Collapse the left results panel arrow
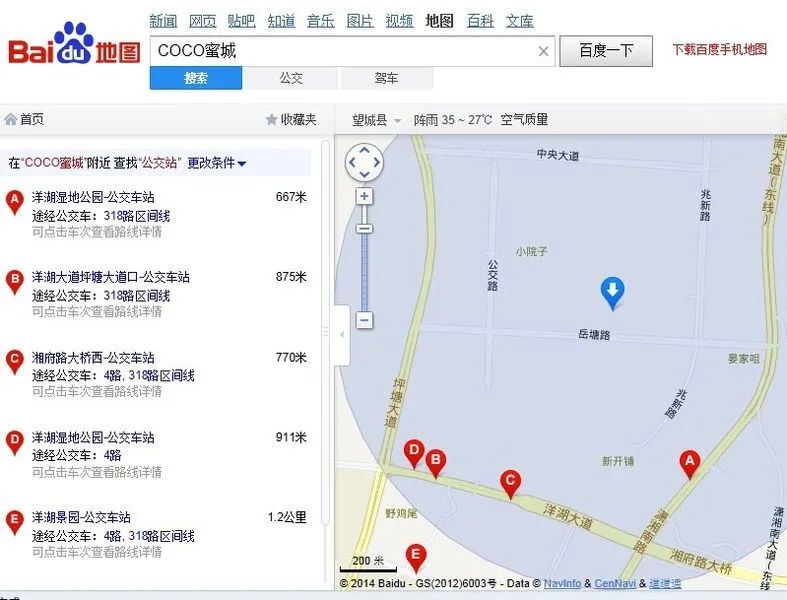This screenshot has height=600, width=787. (342, 334)
